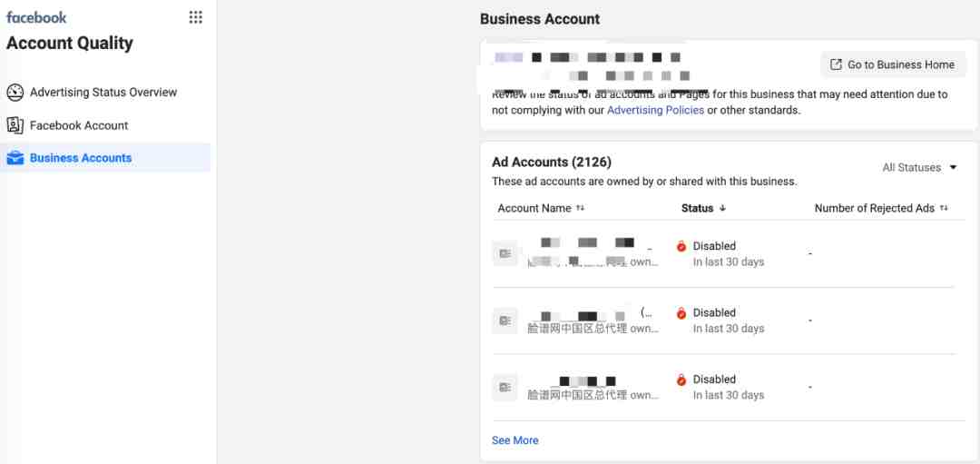Click See More to load more accounts
Viewport: 980px width, 464px height.
[x=514, y=440]
